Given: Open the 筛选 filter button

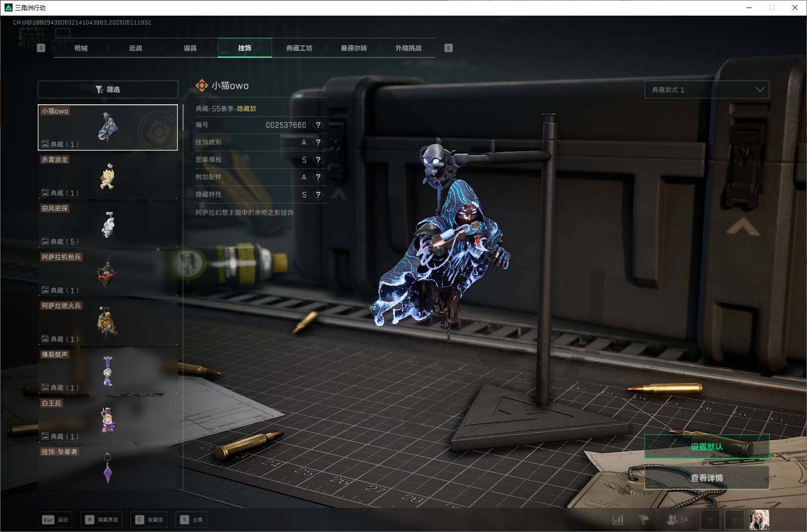Looking at the screenshot, I should click(x=108, y=89).
